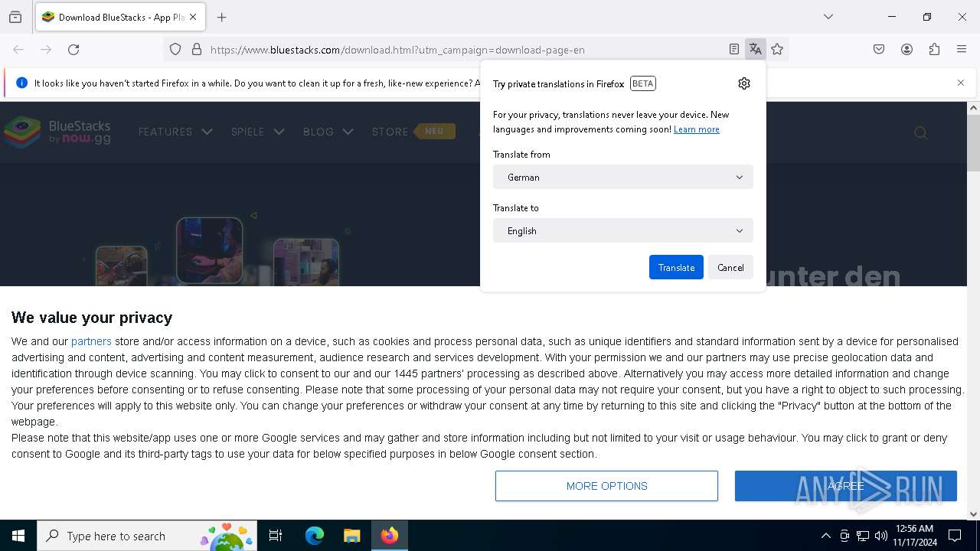This screenshot has width=980, height=551.
Task: Show hidden system tray icons
Action: [825, 536]
